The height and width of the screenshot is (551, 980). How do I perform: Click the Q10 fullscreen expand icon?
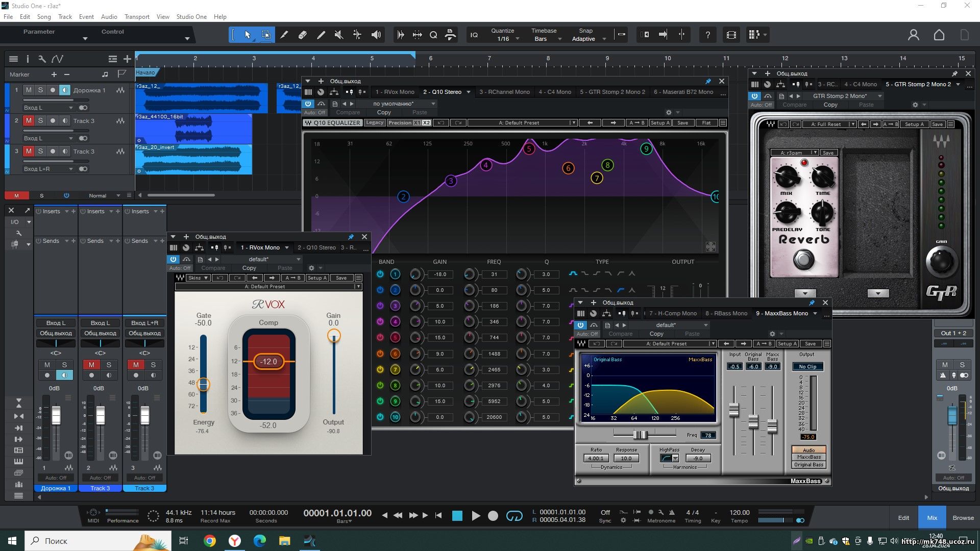coord(710,247)
